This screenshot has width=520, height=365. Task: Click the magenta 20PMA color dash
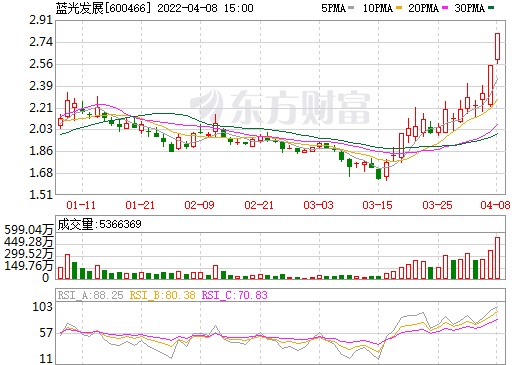coord(445,7)
